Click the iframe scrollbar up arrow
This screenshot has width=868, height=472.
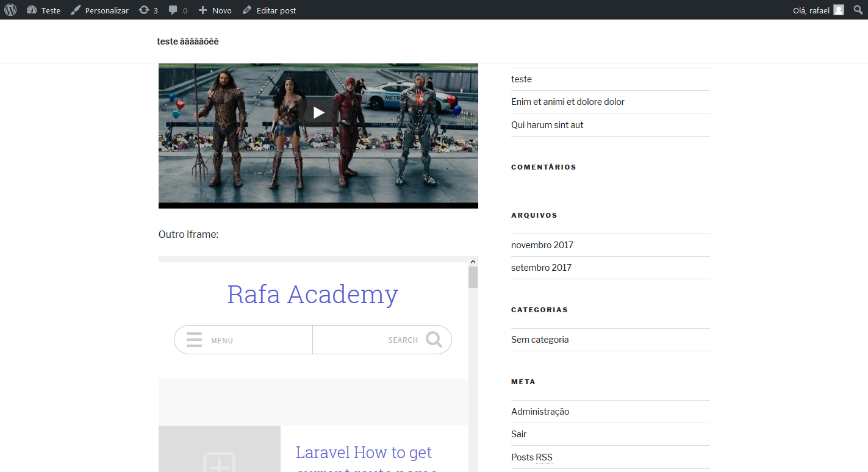pos(473,261)
